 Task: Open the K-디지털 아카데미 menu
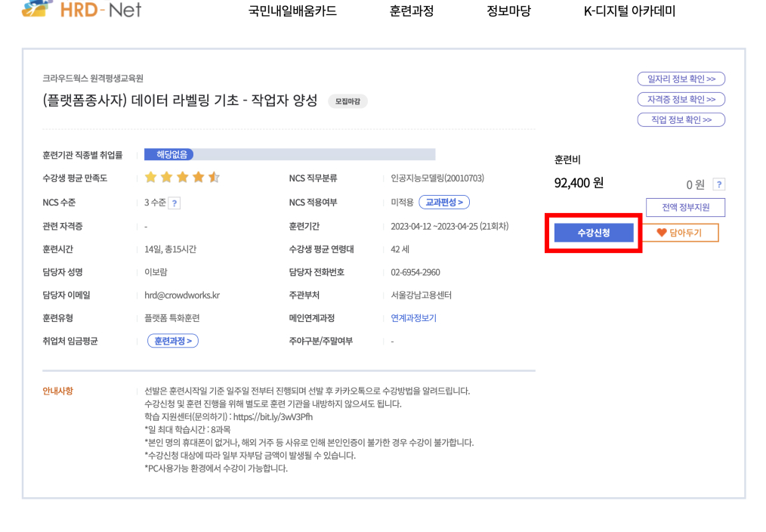(x=629, y=11)
